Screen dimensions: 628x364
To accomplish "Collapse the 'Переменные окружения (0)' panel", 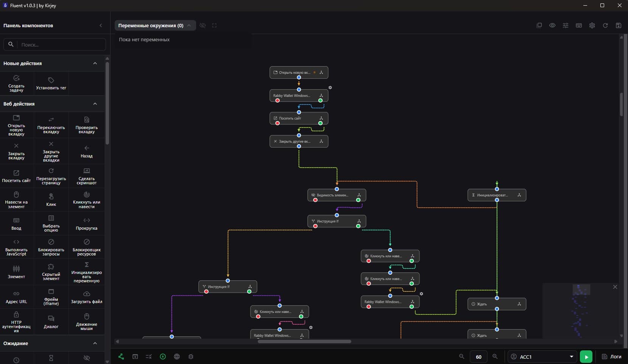I will pyautogui.click(x=189, y=25).
